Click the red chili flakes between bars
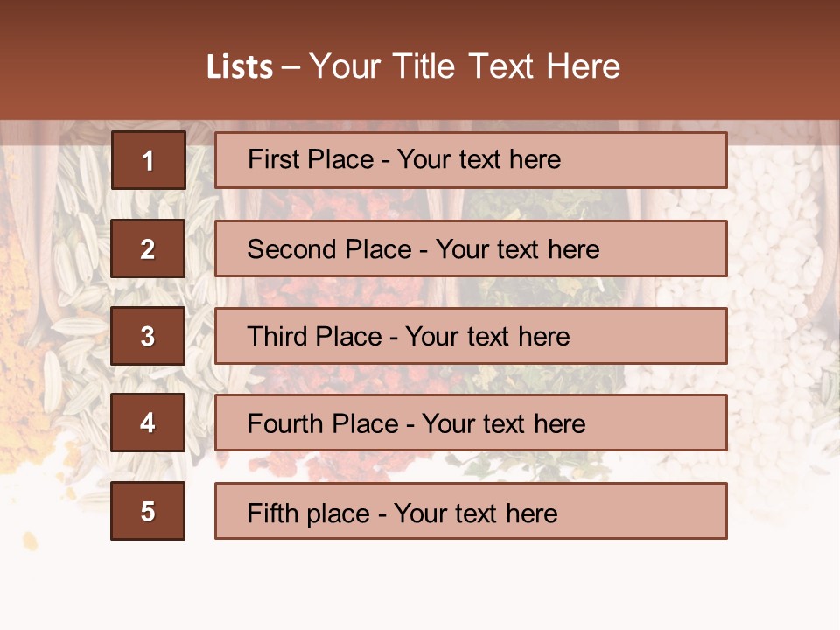840x630 pixels. 343,292
